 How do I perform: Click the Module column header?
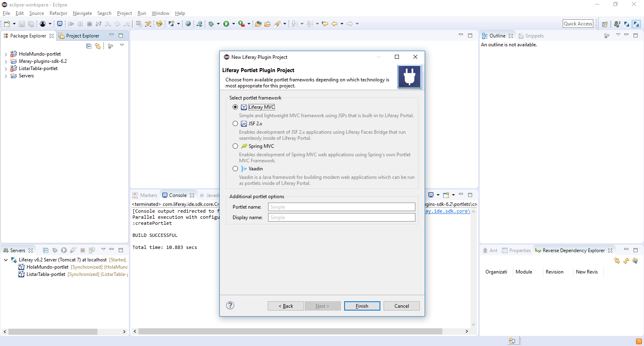coord(524,272)
